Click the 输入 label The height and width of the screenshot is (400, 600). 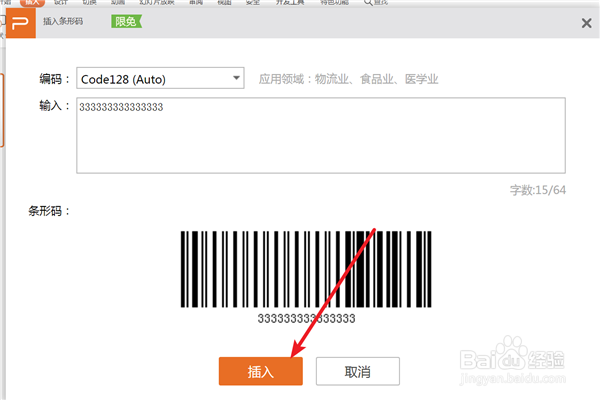pos(54,105)
